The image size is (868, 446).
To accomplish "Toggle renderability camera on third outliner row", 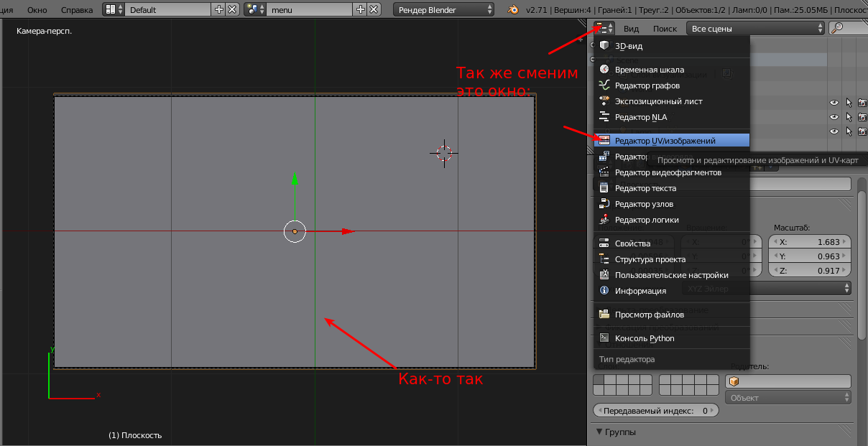I will click(862, 131).
